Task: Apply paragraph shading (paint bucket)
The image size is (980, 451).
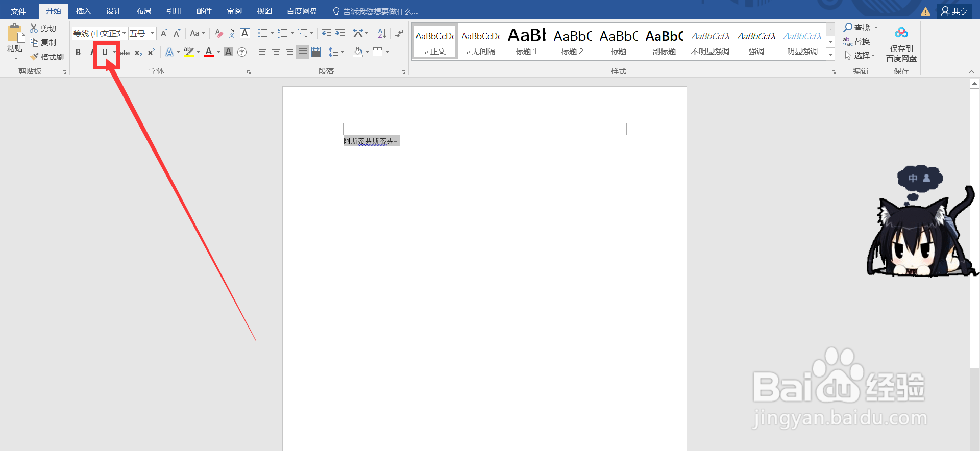Action: click(x=358, y=52)
